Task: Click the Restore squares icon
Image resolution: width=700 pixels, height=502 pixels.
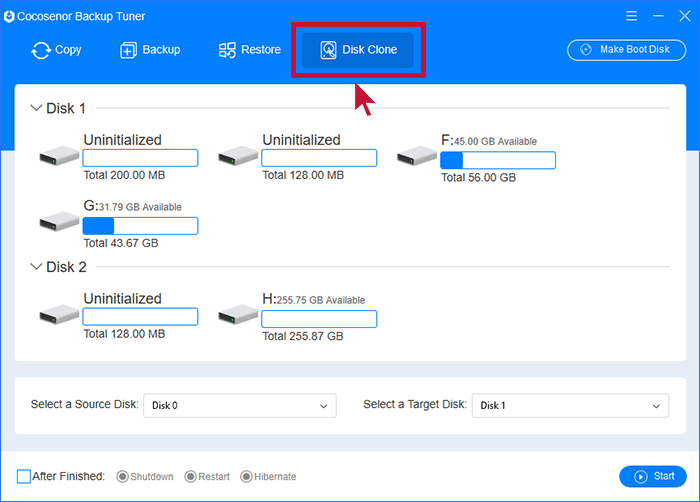Action: (x=227, y=50)
